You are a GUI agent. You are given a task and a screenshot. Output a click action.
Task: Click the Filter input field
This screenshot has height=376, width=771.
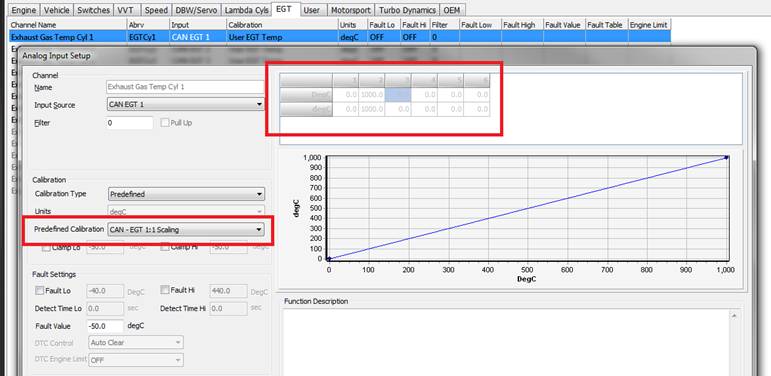130,123
